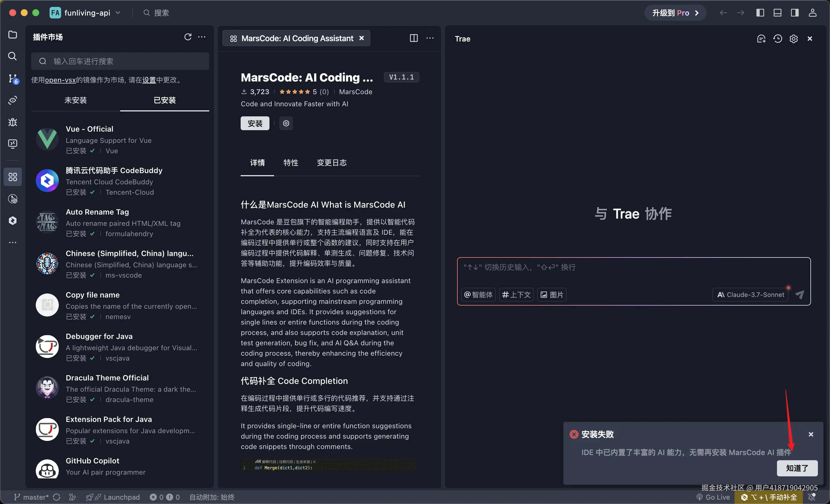Open the Trae settings gear
830x504 pixels.
(x=794, y=38)
